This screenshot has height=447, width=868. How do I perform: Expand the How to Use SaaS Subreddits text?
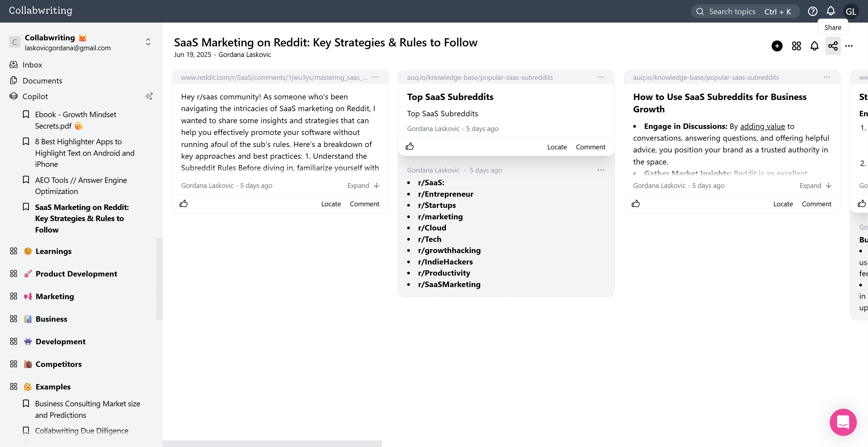[x=816, y=186]
